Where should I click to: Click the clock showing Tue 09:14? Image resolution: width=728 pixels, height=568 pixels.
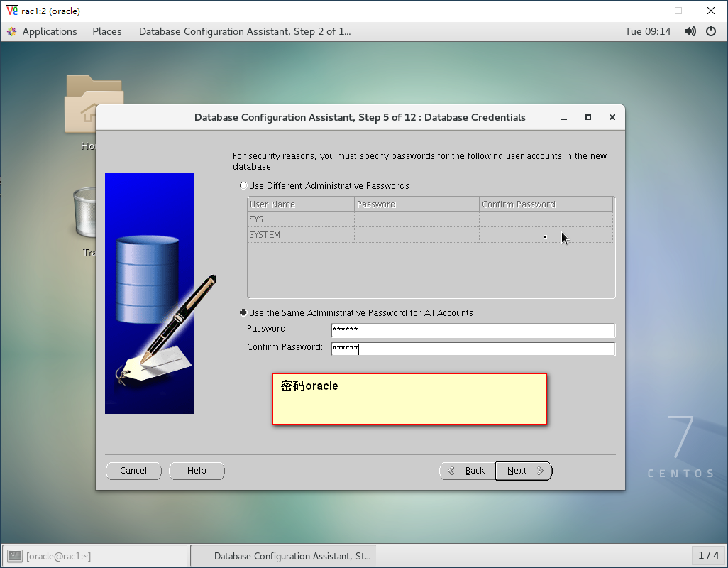[x=648, y=31]
